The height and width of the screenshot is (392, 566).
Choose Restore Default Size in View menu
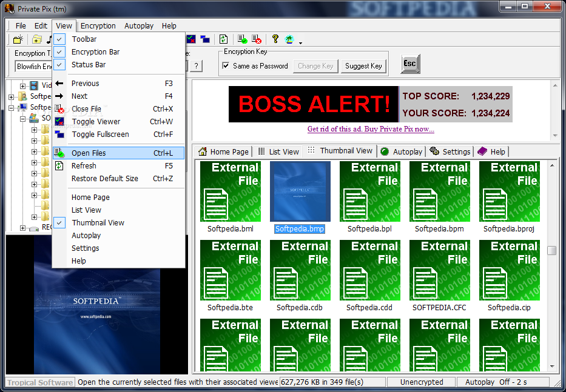[119, 179]
